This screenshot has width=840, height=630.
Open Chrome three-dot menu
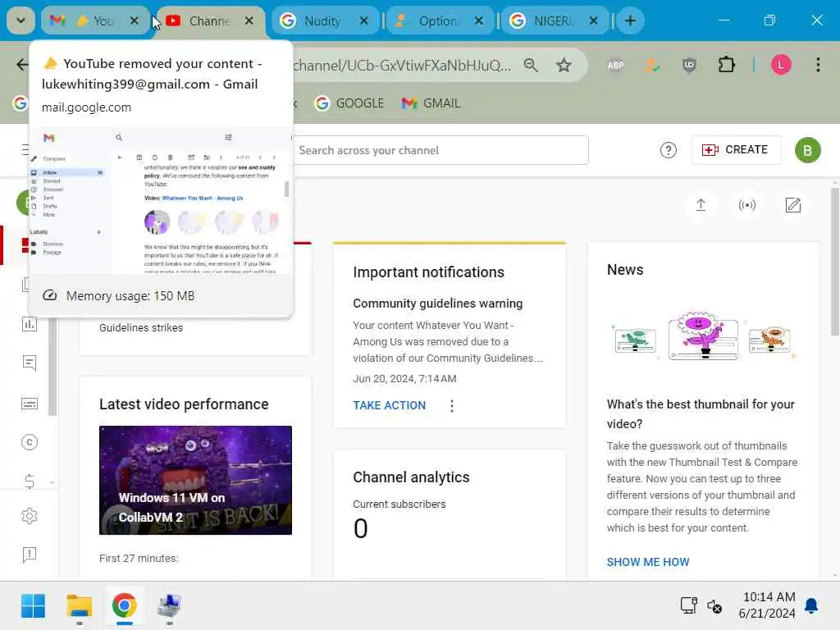818,66
